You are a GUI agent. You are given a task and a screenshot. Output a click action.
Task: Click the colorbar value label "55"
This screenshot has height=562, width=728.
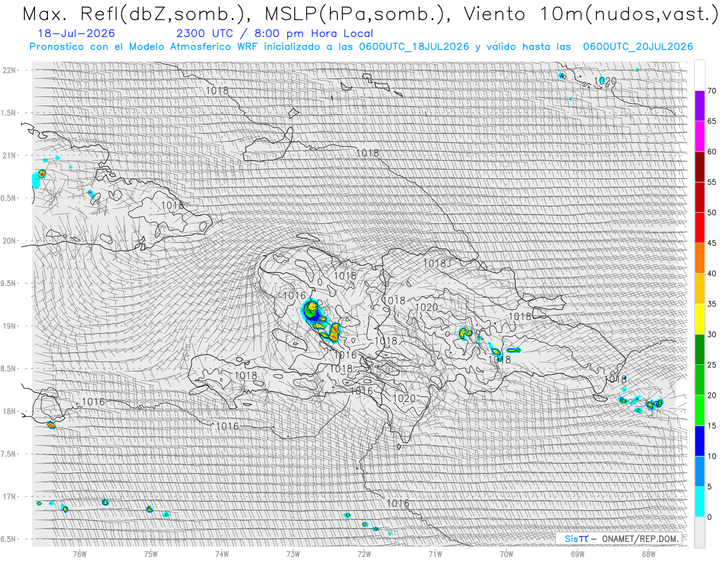point(712,182)
